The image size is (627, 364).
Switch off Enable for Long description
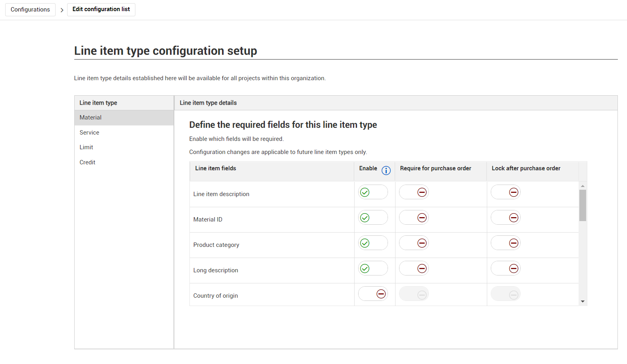(373, 268)
